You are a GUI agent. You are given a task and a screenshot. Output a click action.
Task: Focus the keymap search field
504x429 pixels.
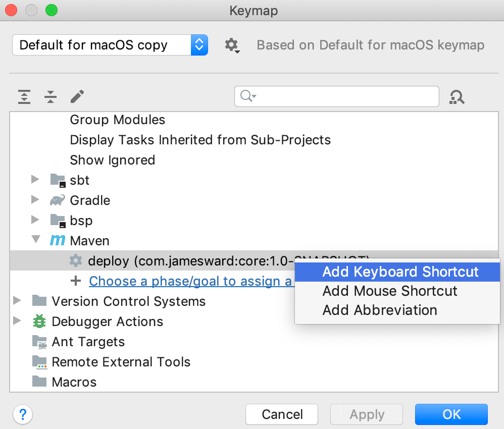click(343, 96)
